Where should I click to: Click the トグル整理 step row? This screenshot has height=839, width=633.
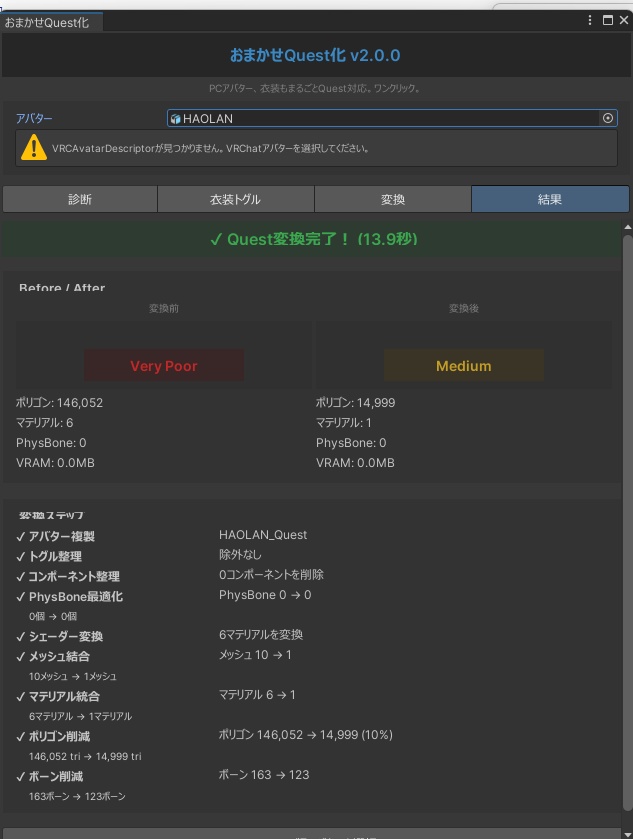tap(49, 556)
